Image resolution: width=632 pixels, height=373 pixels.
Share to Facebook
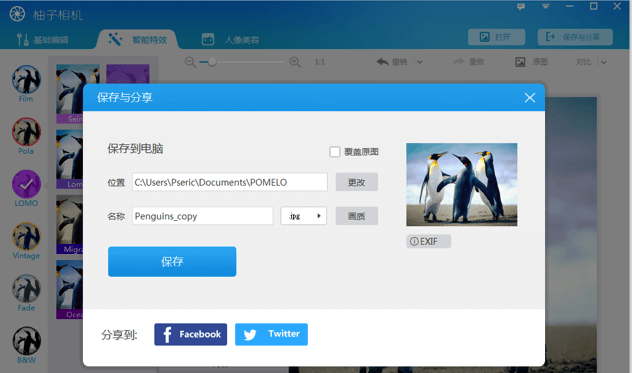[191, 334]
